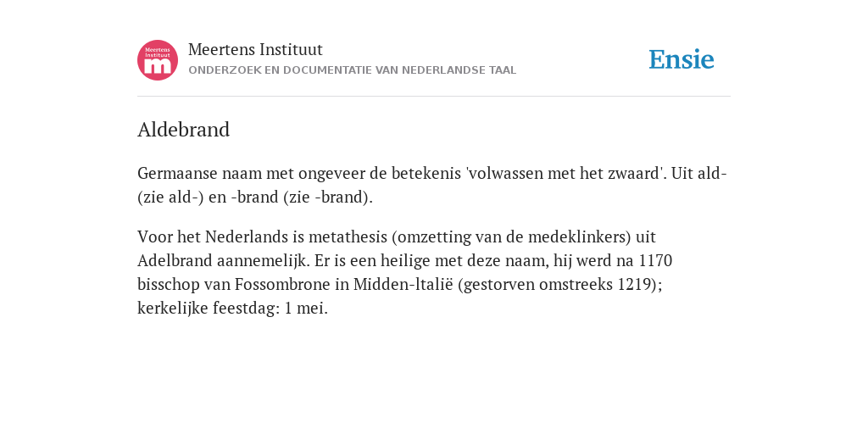Click the year '1170' in the text
Image resolution: width=868 pixels, height=434 pixels.
(655, 261)
